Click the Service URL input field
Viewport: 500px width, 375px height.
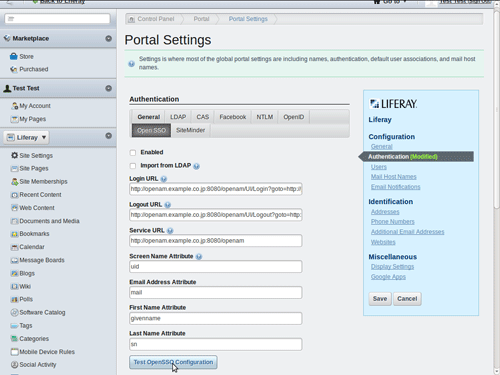click(x=216, y=241)
